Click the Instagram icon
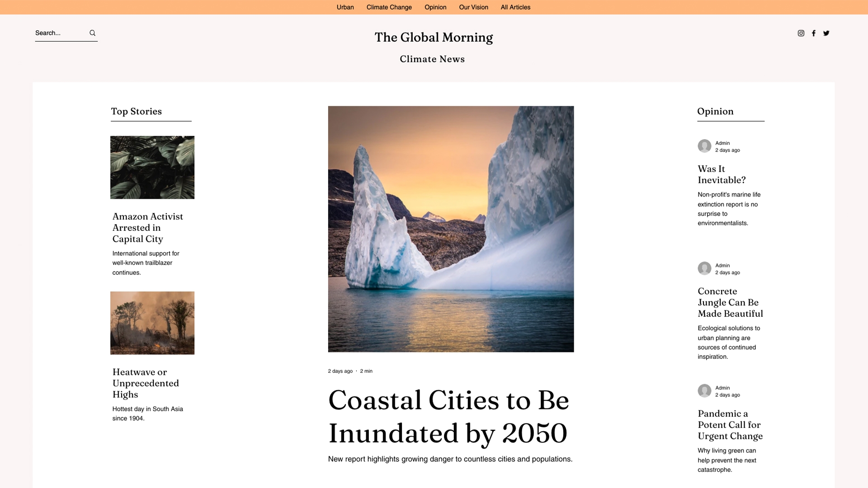868x488 pixels. point(801,33)
